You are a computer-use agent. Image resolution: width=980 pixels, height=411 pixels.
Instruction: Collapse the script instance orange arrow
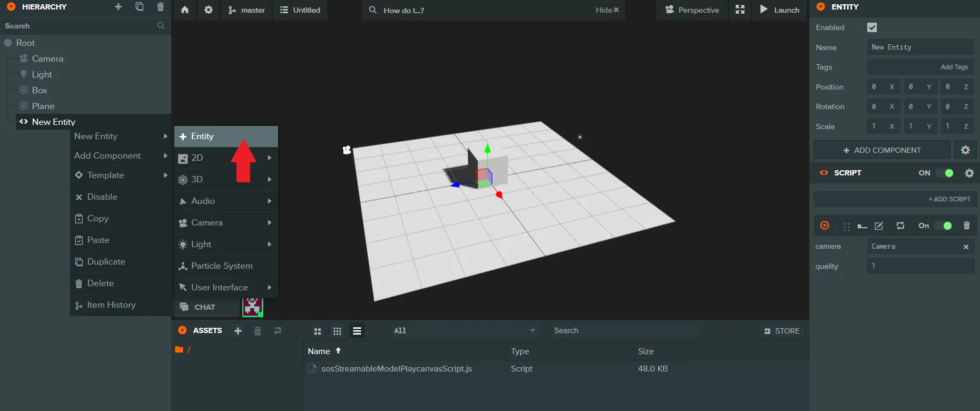point(825,226)
